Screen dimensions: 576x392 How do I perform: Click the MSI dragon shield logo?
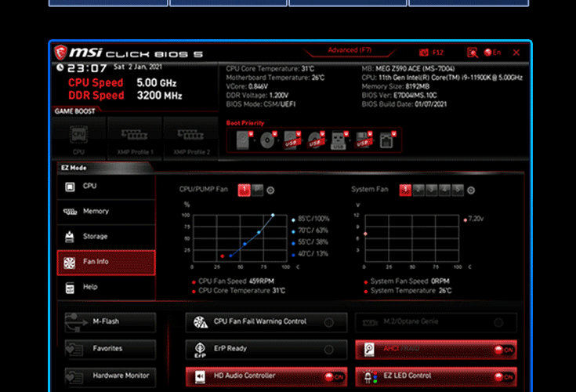(60, 53)
